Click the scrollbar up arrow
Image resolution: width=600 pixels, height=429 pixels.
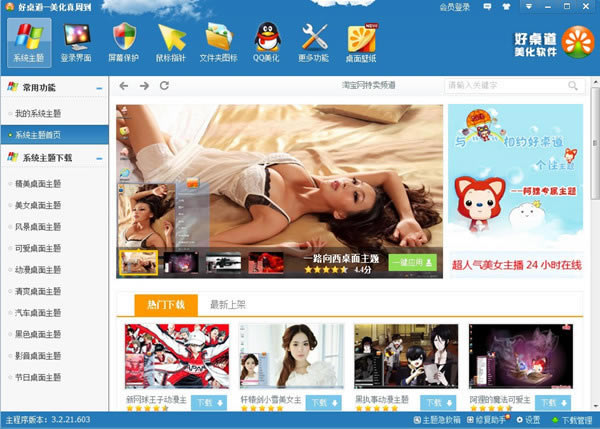click(595, 82)
